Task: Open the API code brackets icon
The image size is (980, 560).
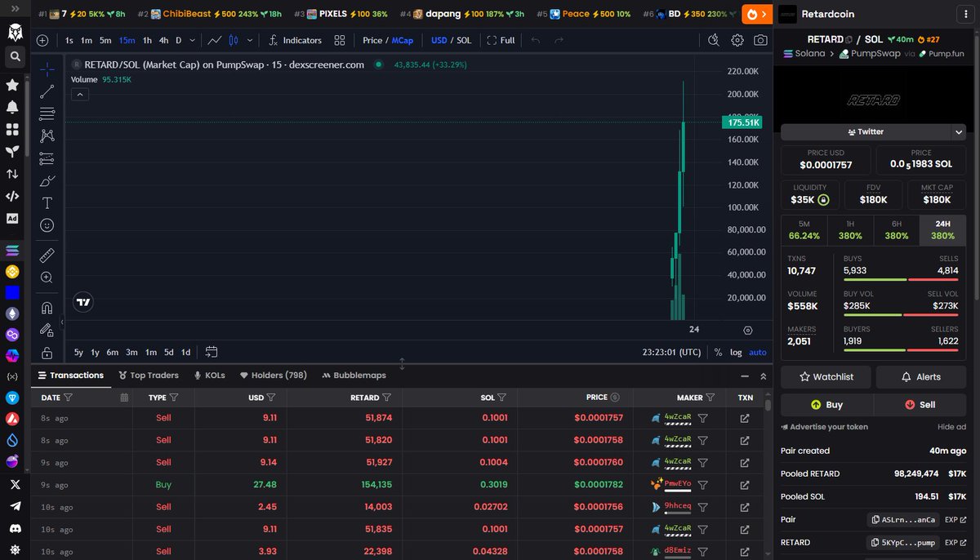Action: [x=12, y=196]
